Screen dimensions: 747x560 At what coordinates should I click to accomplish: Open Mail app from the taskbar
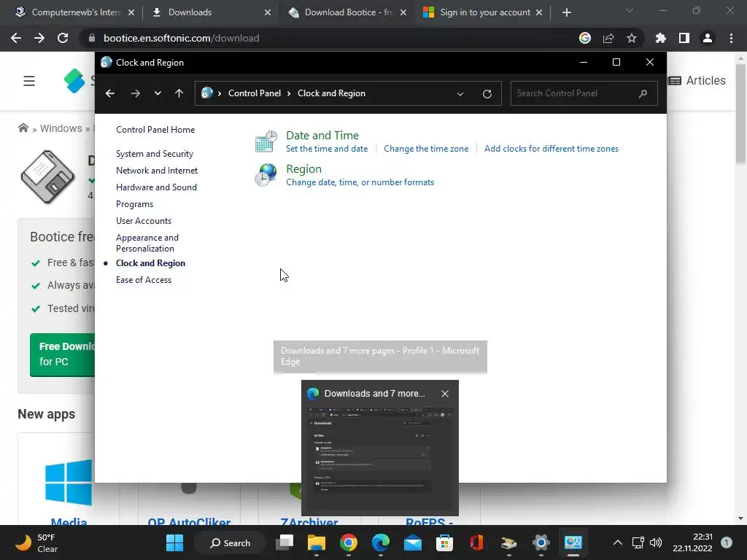pos(413,542)
